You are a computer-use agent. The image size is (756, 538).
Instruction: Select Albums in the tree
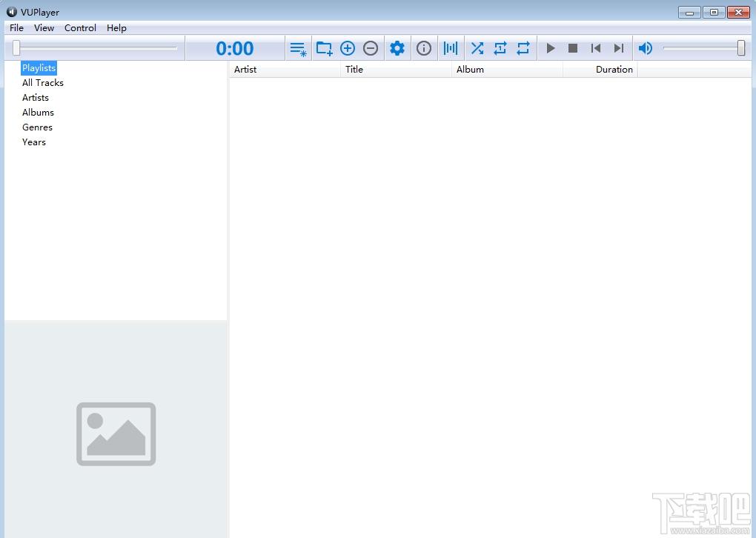(x=38, y=113)
